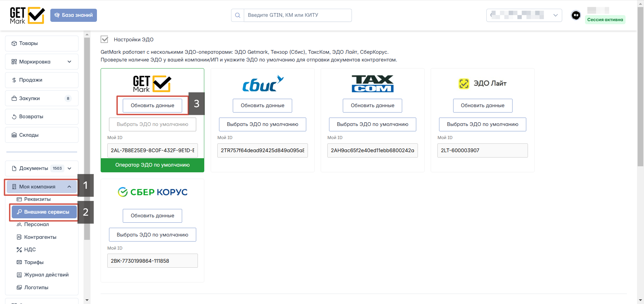Click the ЭДО Лайт Мой ID field
The width and height of the screenshot is (644, 304).
pyautogui.click(x=483, y=150)
